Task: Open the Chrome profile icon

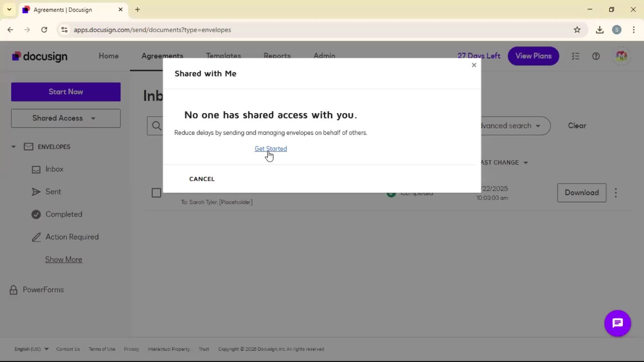Action: (x=616, y=30)
